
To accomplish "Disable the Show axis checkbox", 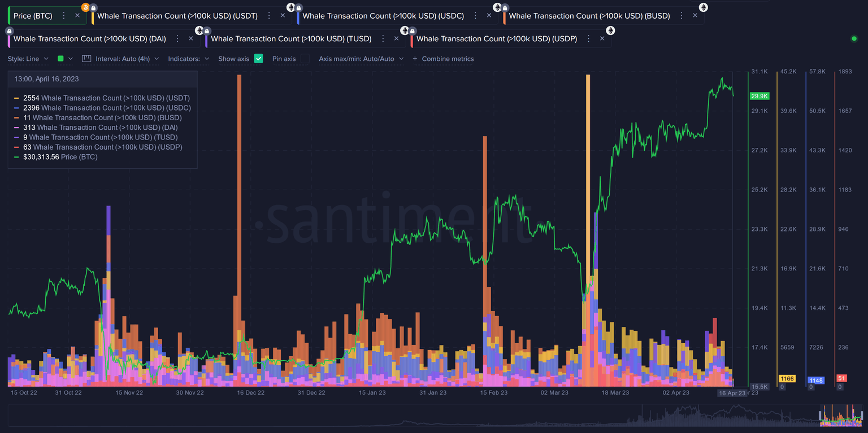I will (x=258, y=59).
